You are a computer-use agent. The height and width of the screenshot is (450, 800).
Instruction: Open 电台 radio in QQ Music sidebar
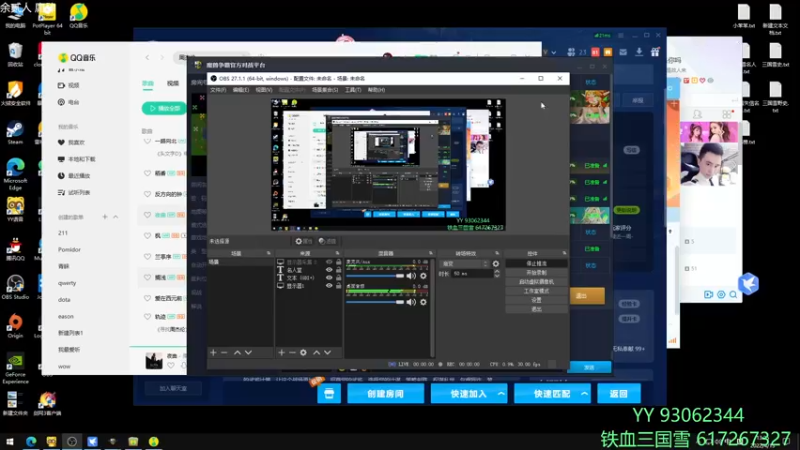click(x=69, y=102)
